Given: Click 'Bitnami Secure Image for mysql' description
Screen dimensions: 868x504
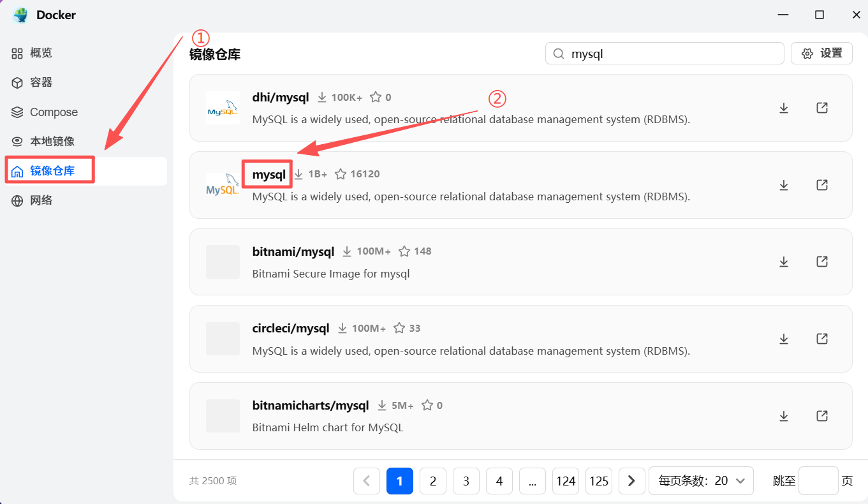Looking at the screenshot, I should (x=331, y=274).
